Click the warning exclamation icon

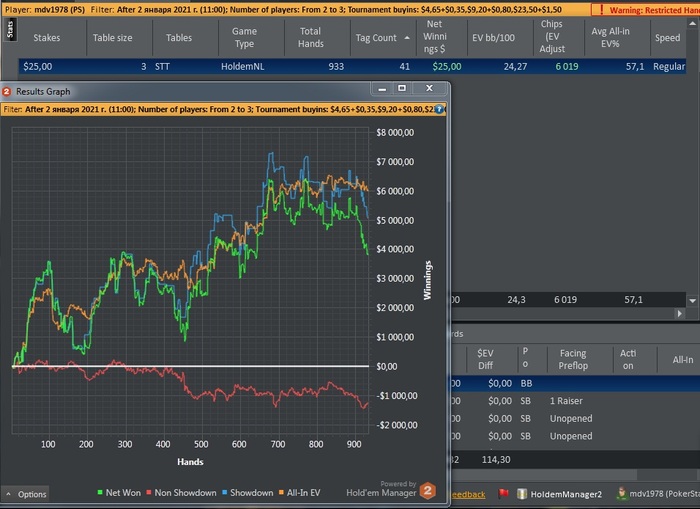pyautogui.click(x=601, y=9)
